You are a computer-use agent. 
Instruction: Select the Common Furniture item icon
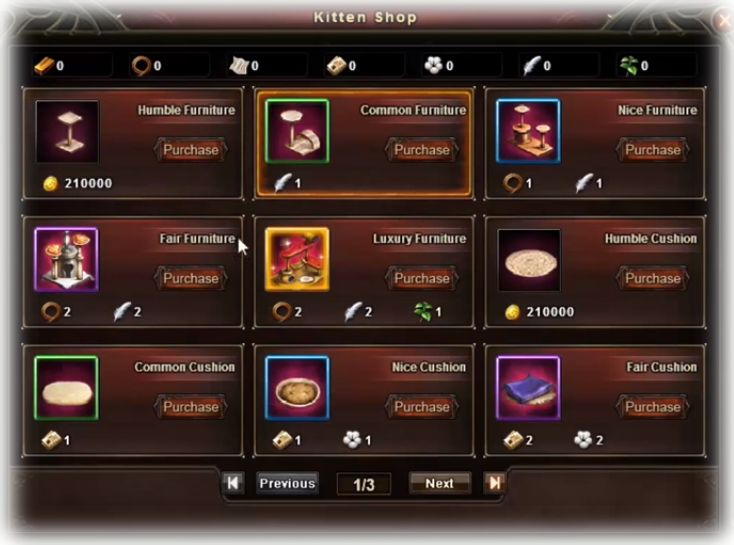point(297,132)
